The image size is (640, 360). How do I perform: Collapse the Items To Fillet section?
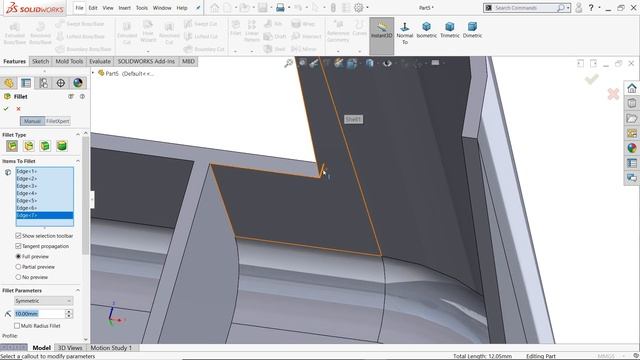coord(78,161)
